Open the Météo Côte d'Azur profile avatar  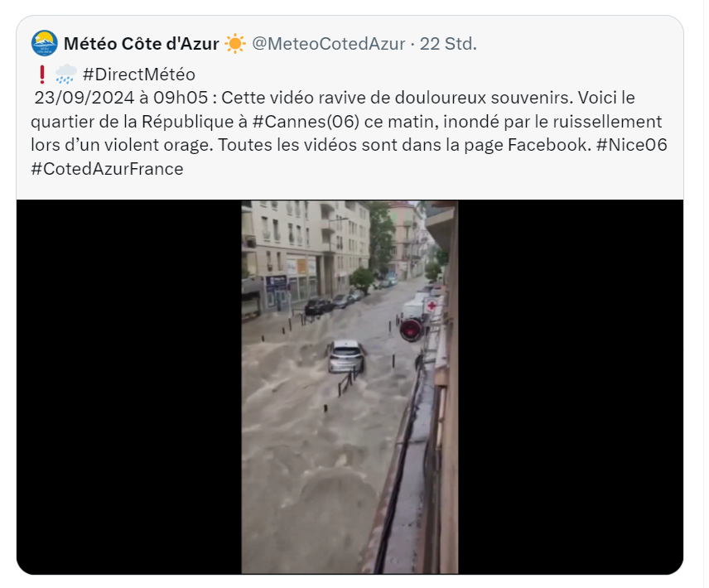coord(45,43)
